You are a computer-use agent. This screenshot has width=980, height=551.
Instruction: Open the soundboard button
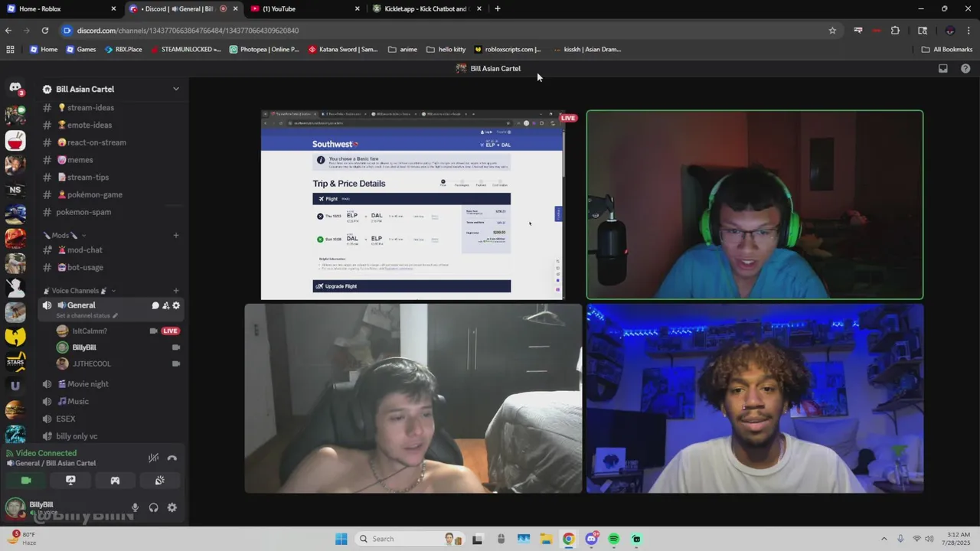[159, 481]
